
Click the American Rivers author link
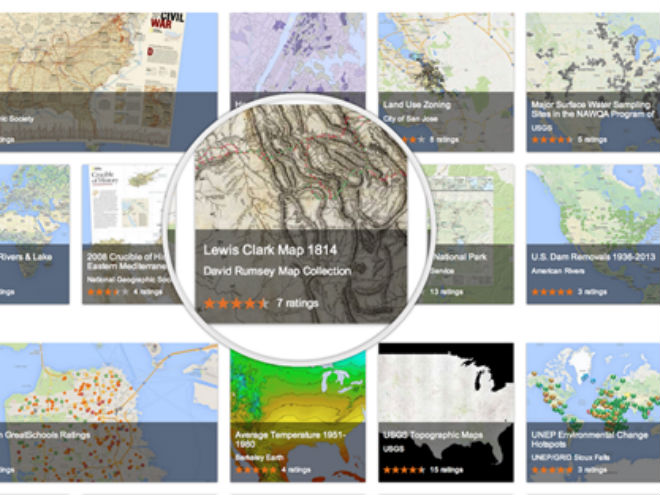coord(557,271)
